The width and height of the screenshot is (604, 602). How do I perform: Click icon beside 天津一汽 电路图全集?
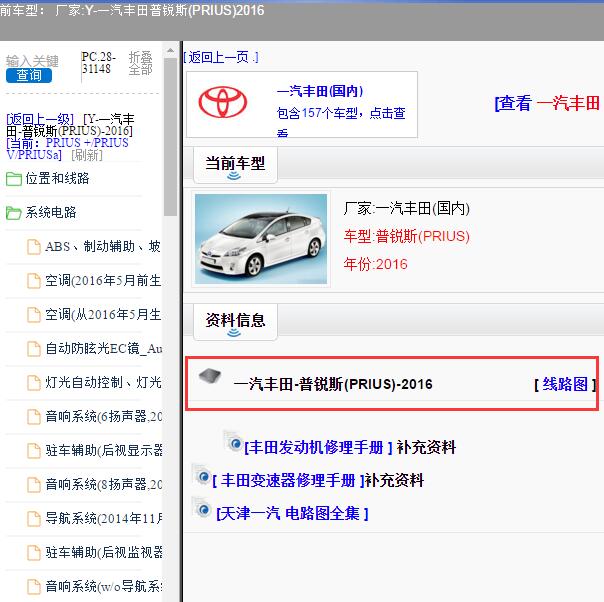202,508
